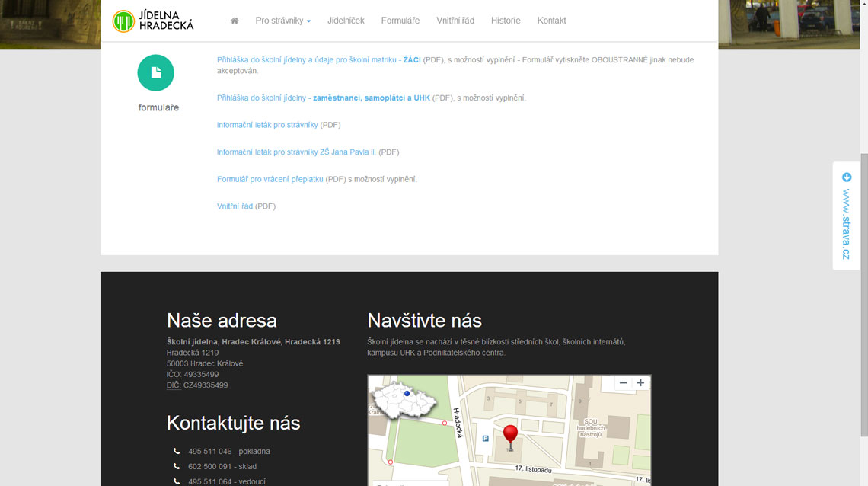Click the blue arrow icon on strava.cz tab
This screenshot has height=486, width=868.
pos(847,177)
